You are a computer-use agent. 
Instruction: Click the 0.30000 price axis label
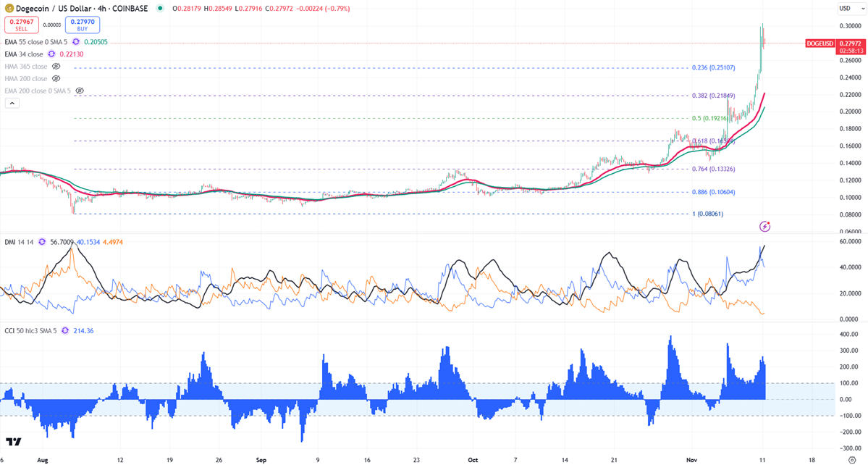click(849, 26)
